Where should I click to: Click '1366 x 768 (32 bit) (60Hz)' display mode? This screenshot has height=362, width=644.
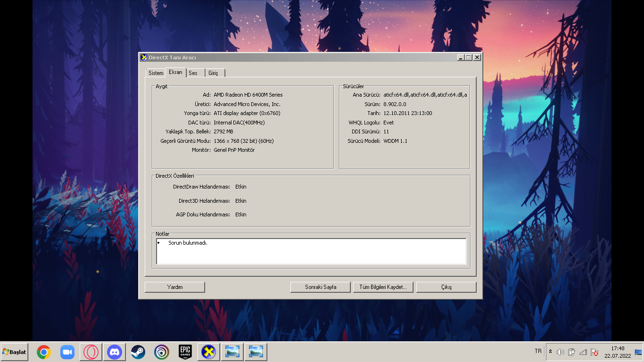244,141
